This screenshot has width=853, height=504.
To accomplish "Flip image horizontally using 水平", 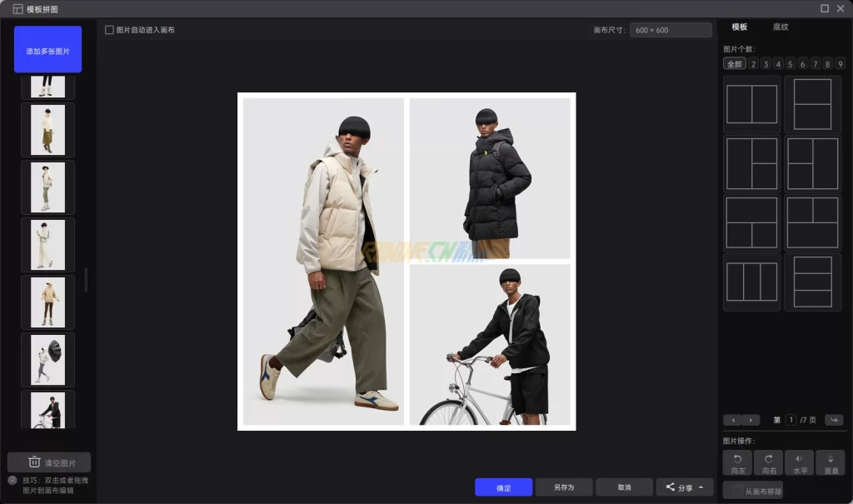I will click(799, 462).
